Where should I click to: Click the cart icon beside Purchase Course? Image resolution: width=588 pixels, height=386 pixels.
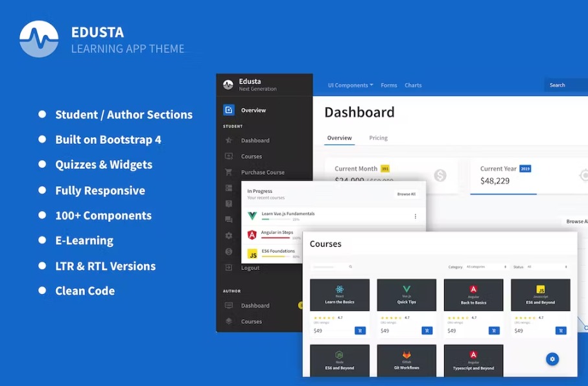[x=228, y=172]
